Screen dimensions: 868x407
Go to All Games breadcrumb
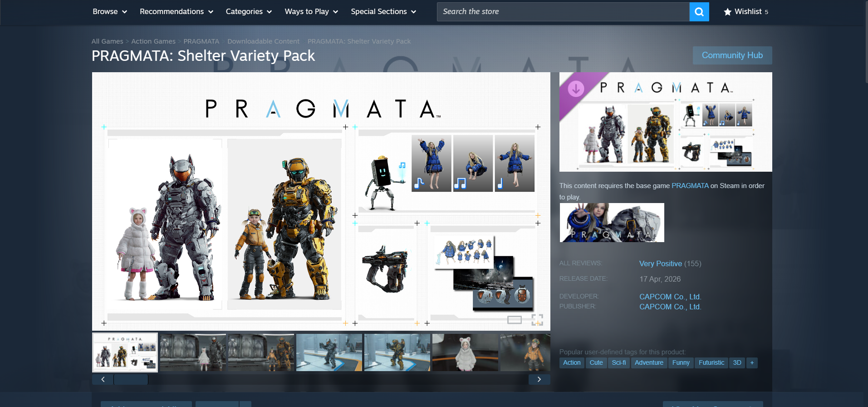tap(107, 41)
